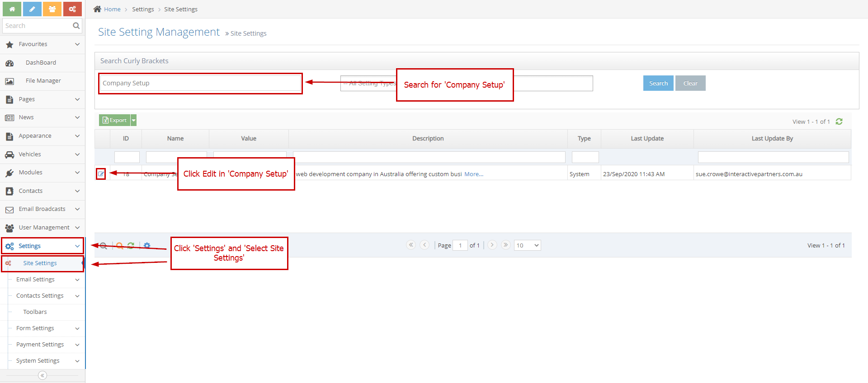The width and height of the screenshot is (868, 383).
Task: Click the blue Search button
Action: click(x=658, y=83)
